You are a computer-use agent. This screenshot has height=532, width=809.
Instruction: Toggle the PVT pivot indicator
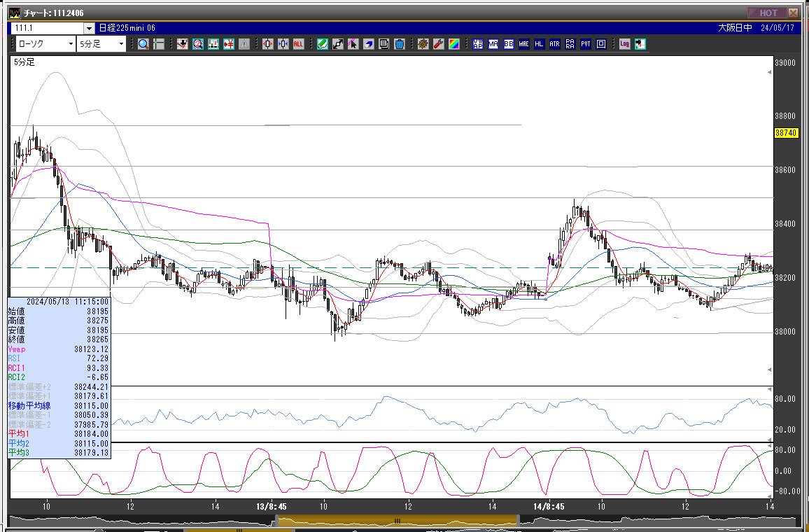pyautogui.click(x=586, y=44)
